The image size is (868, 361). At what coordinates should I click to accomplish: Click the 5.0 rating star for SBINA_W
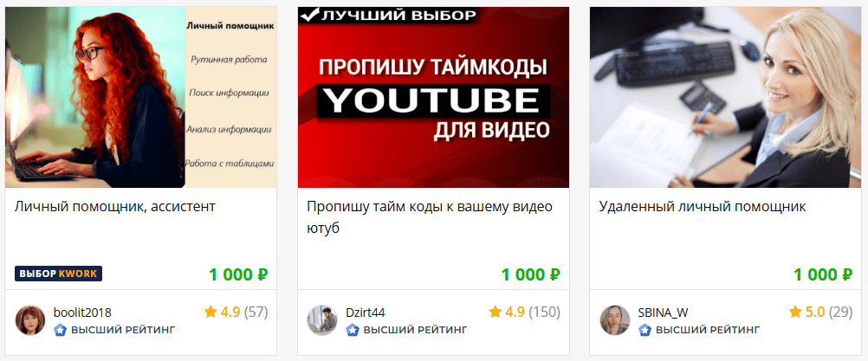tap(795, 313)
